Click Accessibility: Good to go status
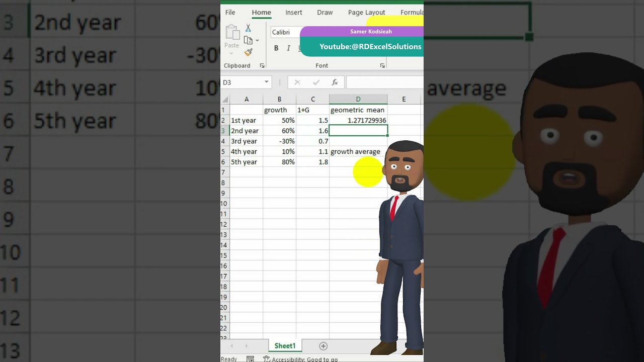The width and height of the screenshot is (644, 362). click(300, 359)
